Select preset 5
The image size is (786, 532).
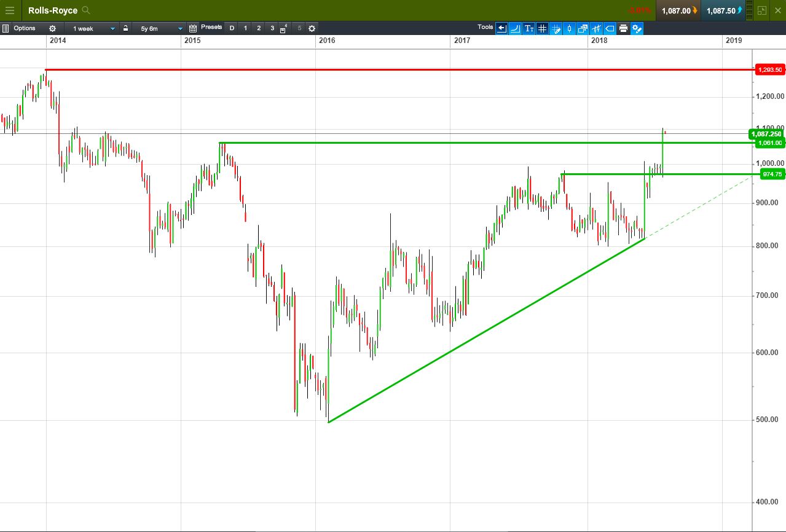pos(299,28)
